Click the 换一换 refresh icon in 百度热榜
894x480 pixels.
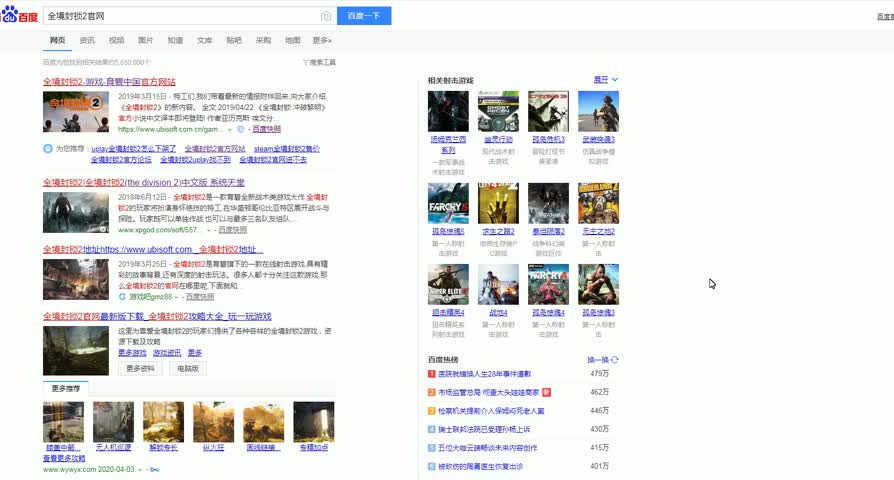pyautogui.click(x=615, y=359)
